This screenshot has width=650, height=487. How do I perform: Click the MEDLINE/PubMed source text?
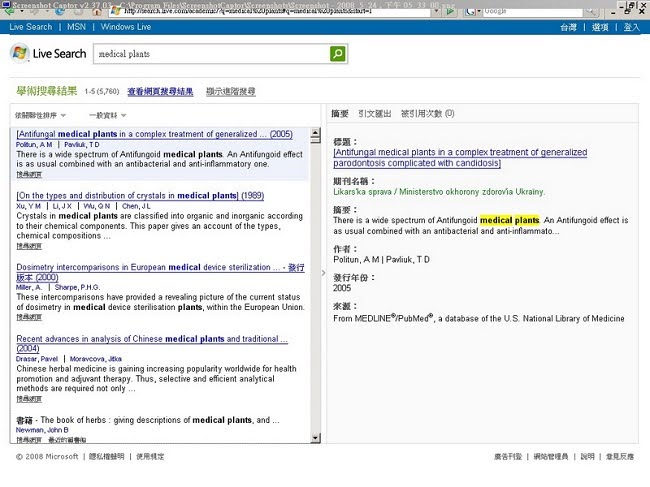(x=479, y=318)
